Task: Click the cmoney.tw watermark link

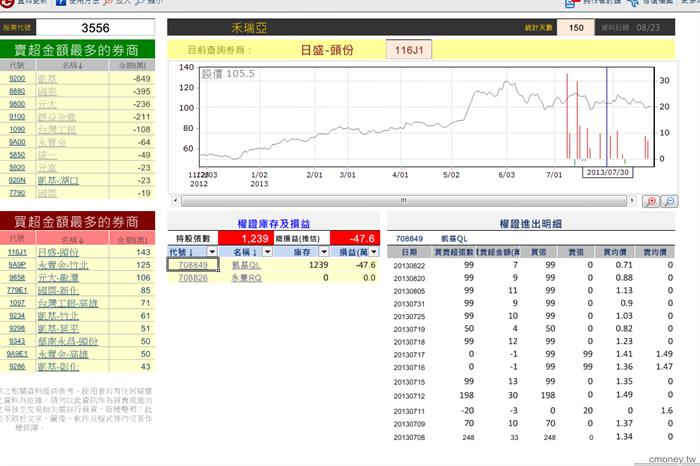Action: 672,459
